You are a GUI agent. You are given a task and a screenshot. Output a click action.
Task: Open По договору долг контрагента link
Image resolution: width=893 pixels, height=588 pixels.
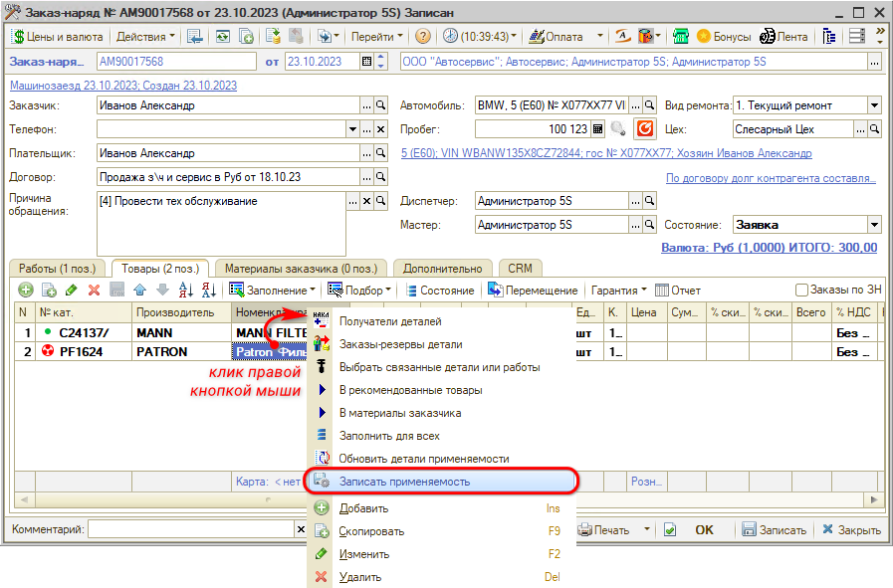771,178
